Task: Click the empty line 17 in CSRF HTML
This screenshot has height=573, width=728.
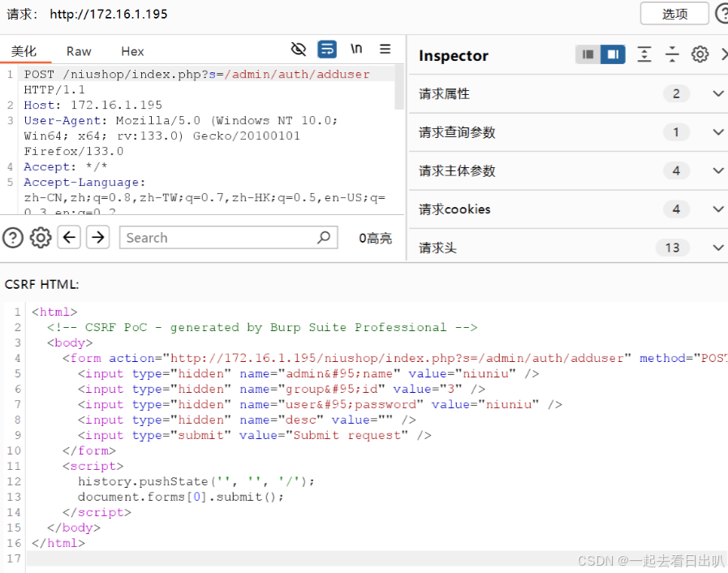Action: [x=376, y=558]
